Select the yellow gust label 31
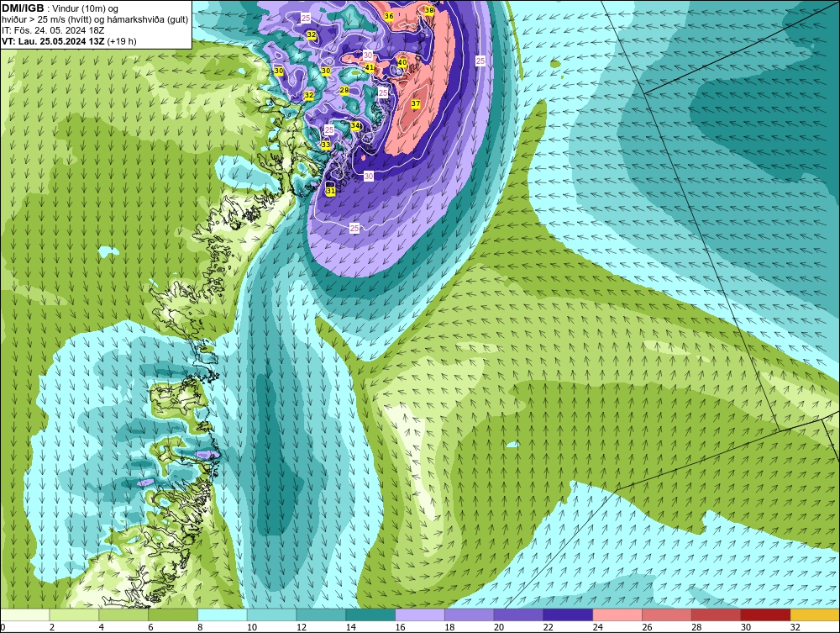This screenshot has height=633, width=840. (330, 191)
